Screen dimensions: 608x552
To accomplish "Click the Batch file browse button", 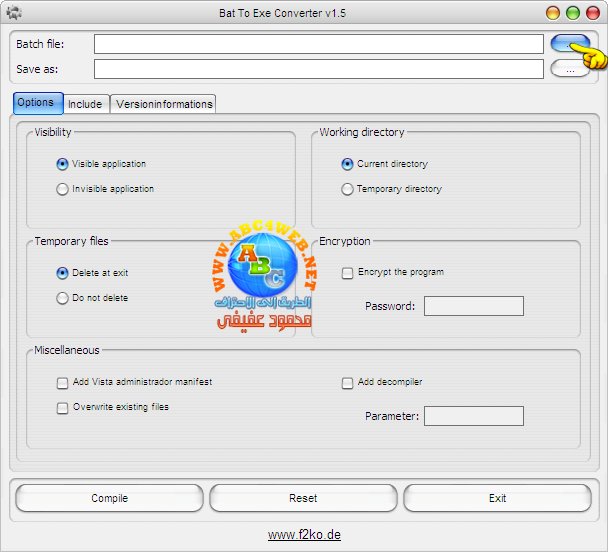I will click(568, 43).
